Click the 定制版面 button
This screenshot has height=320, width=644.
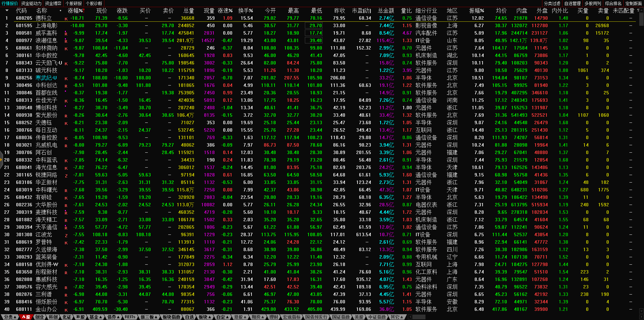point(633,3)
